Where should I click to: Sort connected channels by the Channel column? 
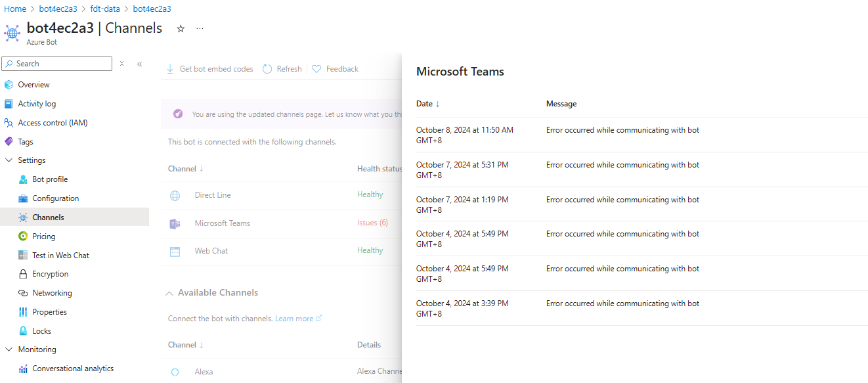[186, 169]
